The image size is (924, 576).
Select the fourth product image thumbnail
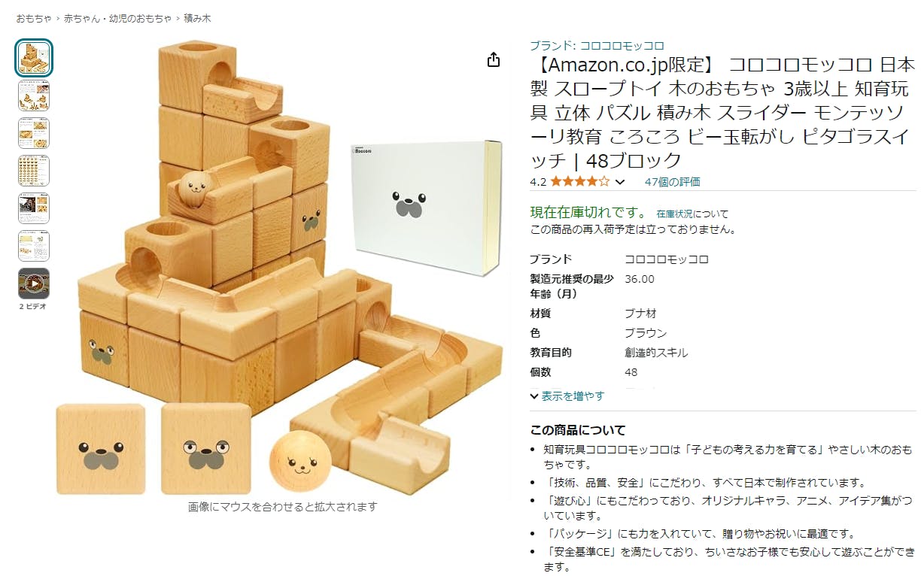[x=34, y=171]
